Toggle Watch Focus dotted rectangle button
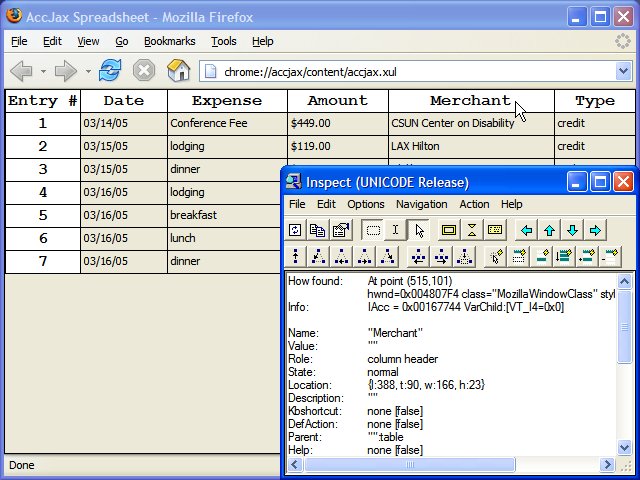This screenshot has height=480, width=640. tap(373, 230)
